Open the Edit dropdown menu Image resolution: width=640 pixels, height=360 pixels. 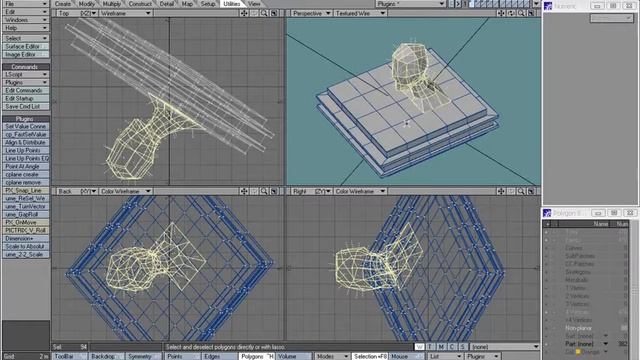click(x=25, y=12)
